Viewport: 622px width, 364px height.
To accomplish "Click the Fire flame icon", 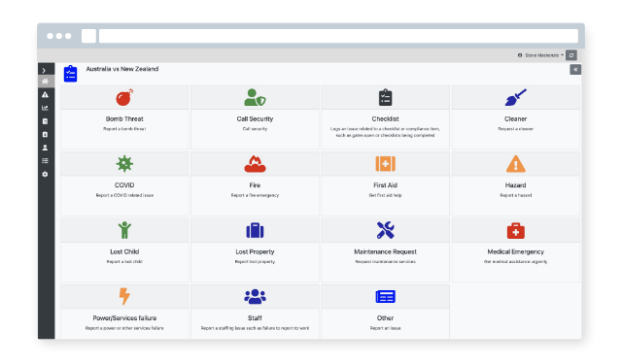I will (x=255, y=164).
